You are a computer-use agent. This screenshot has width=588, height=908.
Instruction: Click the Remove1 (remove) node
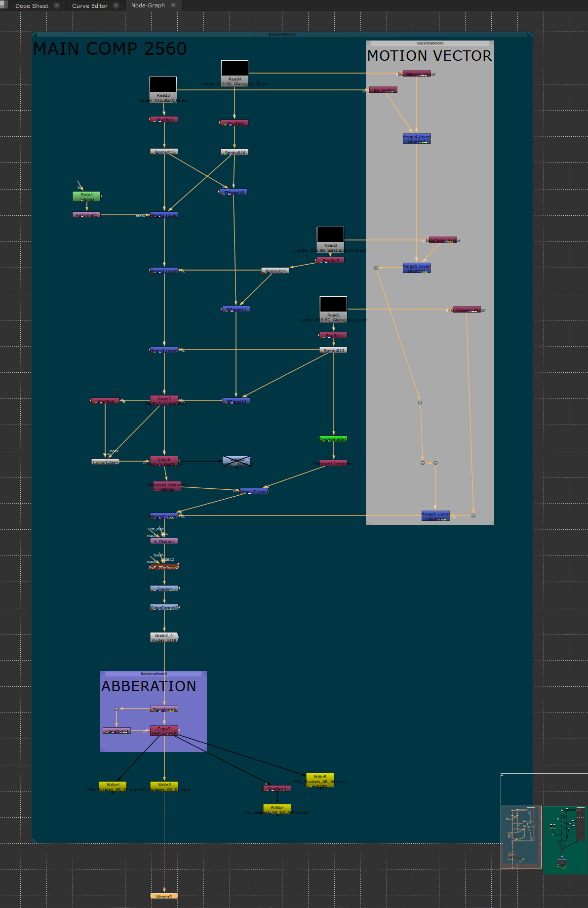click(333, 464)
